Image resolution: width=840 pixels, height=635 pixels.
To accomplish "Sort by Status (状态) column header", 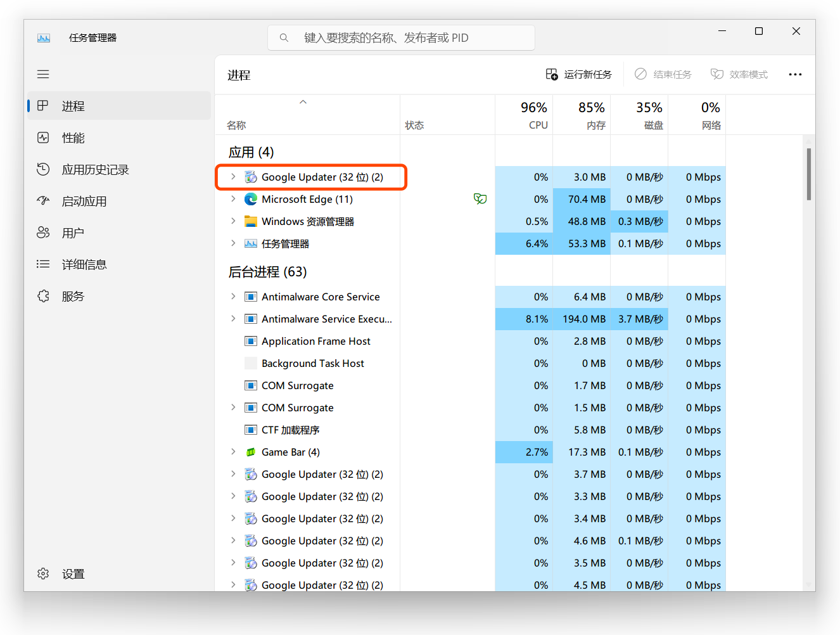I will 447,115.
